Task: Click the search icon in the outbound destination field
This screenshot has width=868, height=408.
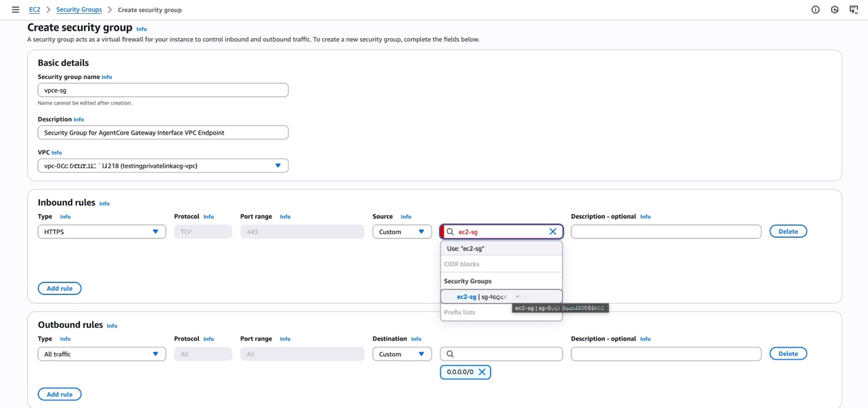Action: (x=450, y=354)
